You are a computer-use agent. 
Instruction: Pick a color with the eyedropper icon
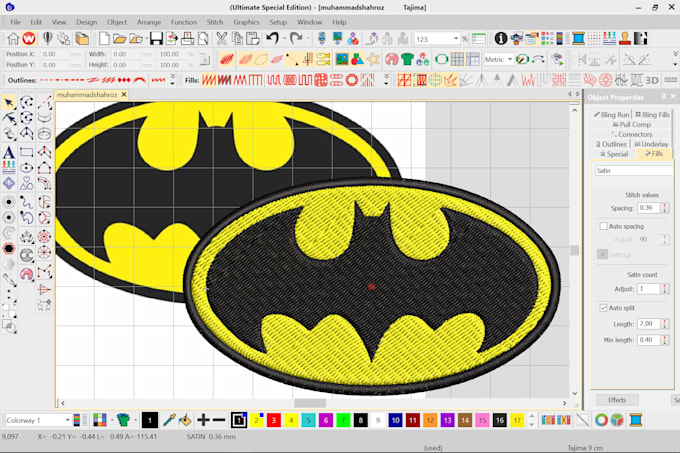(169, 420)
